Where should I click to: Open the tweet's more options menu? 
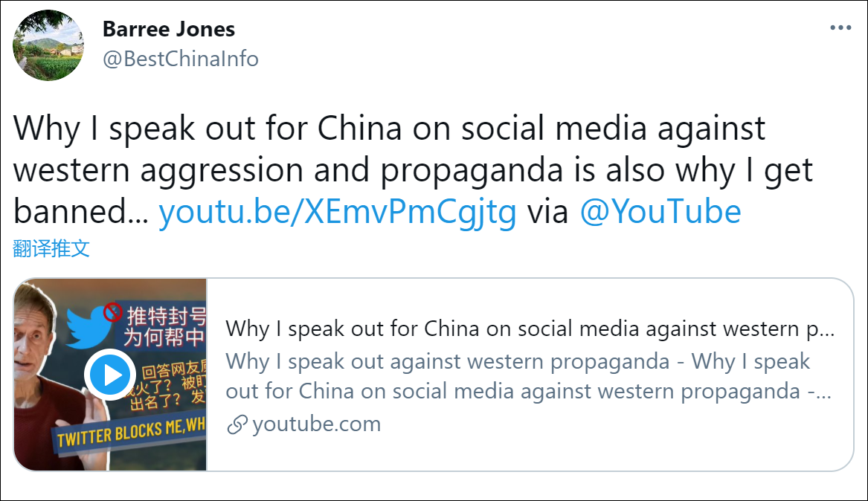tap(840, 28)
